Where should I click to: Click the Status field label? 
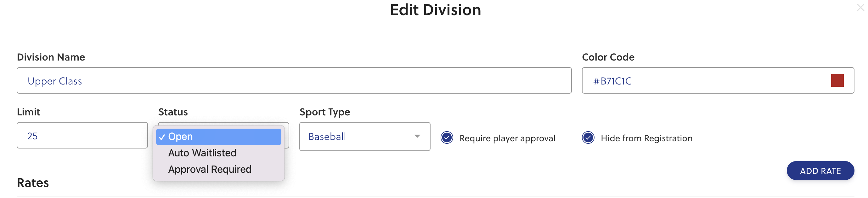click(x=173, y=112)
